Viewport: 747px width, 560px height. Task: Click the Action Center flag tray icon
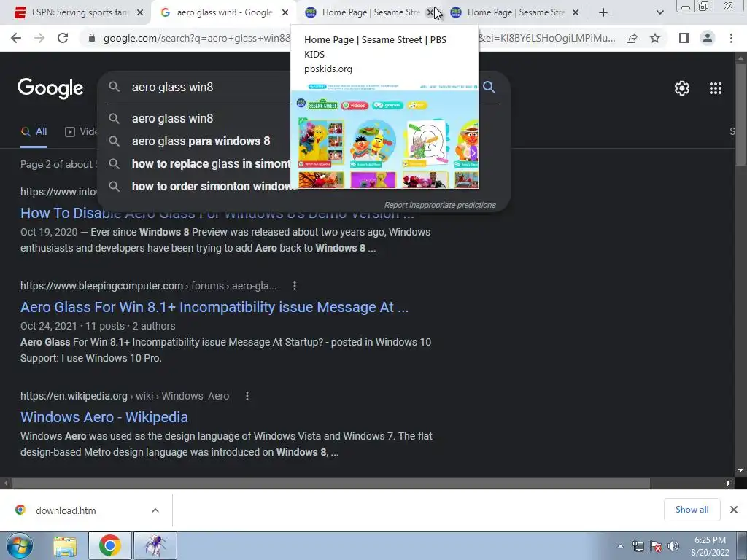click(x=656, y=546)
